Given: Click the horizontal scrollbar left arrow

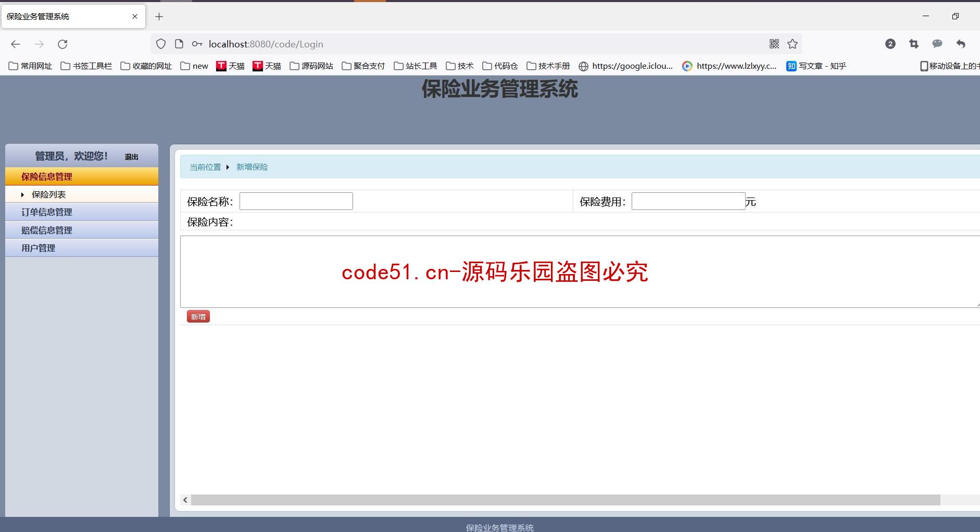Looking at the screenshot, I should 185,500.
